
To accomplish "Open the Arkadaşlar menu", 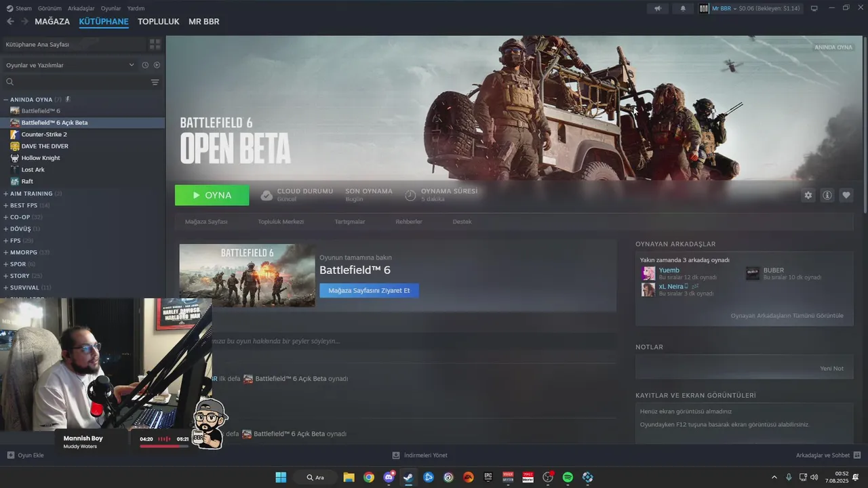I will tap(81, 8).
